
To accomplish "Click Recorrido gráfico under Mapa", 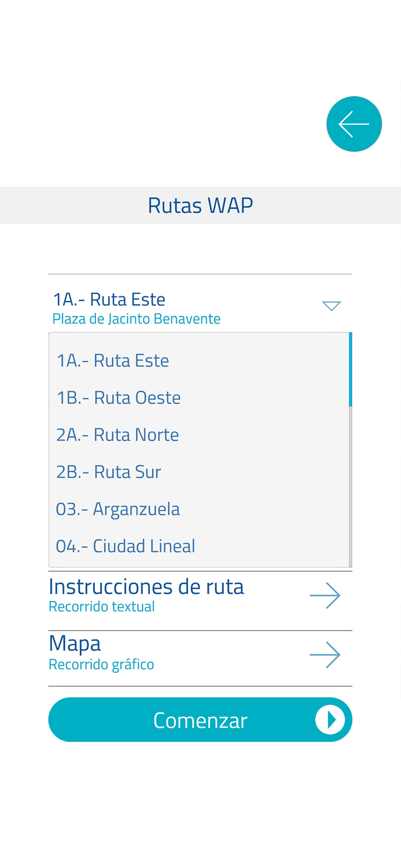I will click(x=101, y=664).
